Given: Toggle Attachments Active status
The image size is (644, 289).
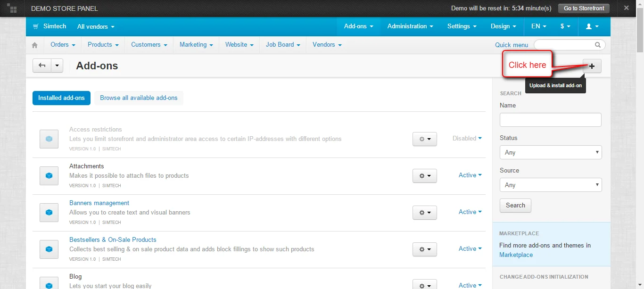Looking at the screenshot, I should [470, 175].
